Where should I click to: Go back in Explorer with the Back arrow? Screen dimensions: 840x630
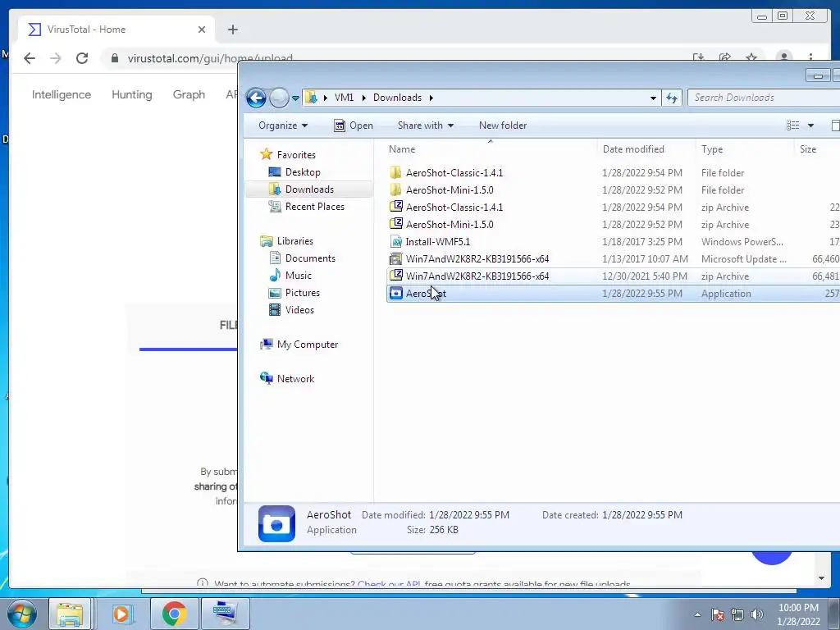pos(256,98)
